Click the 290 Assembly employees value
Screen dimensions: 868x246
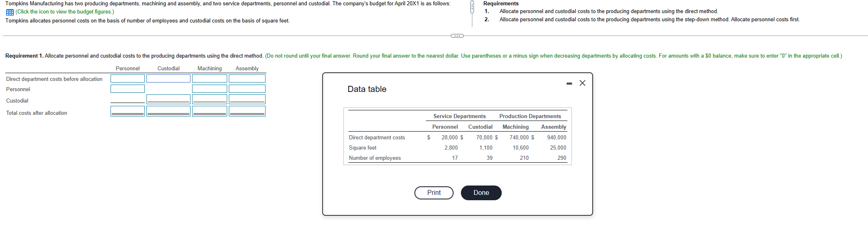562,158
